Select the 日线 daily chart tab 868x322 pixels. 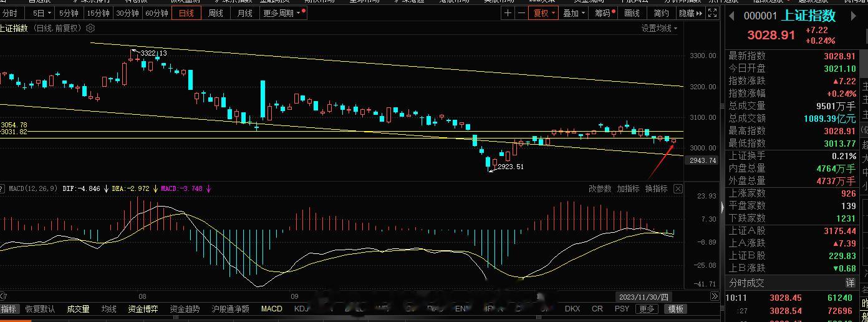pos(186,13)
